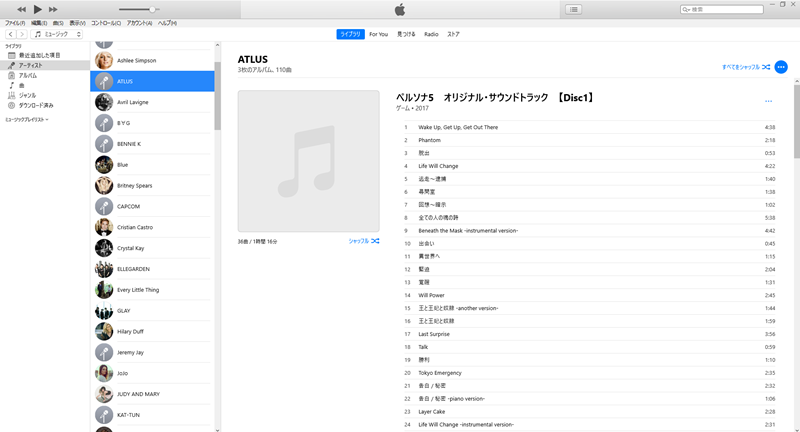The width and height of the screenshot is (800, 432).
Task: Click Avril Lavigne artist avatar
Action: coord(104,102)
